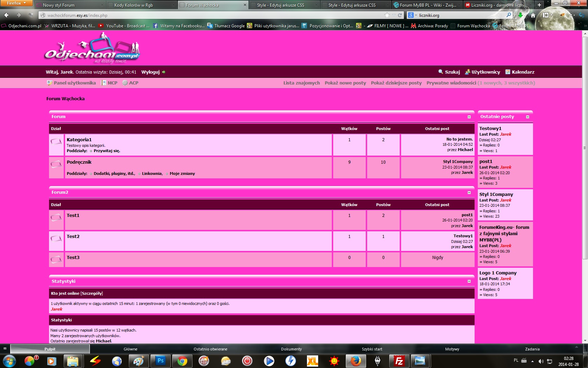The width and height of the screenshot is (588, 368).
Task: Click the Szukaj magnifier icon
Action: 441,72
